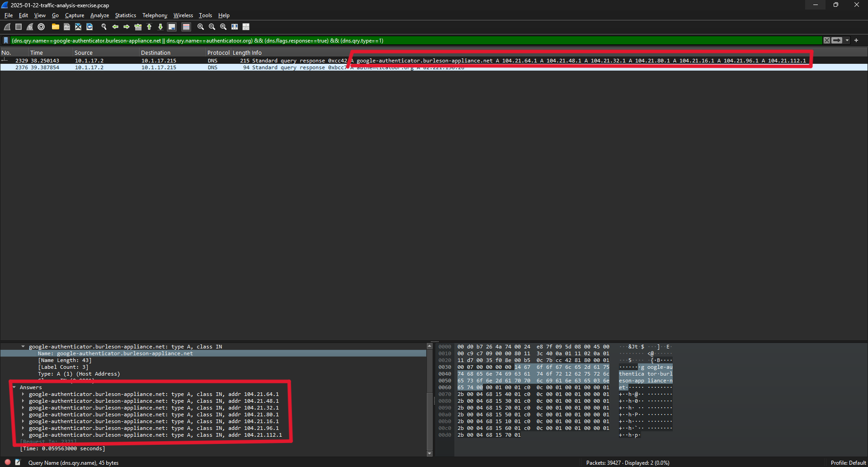Click the display filter bookmark icon
This screenshot has height=467, width=868.
6,41
